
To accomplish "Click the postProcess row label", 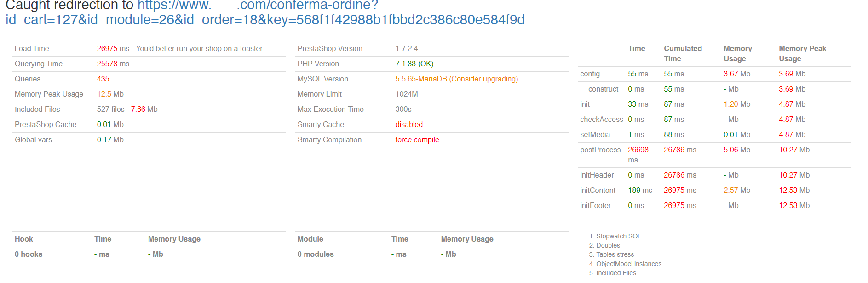I will point(600,150).
